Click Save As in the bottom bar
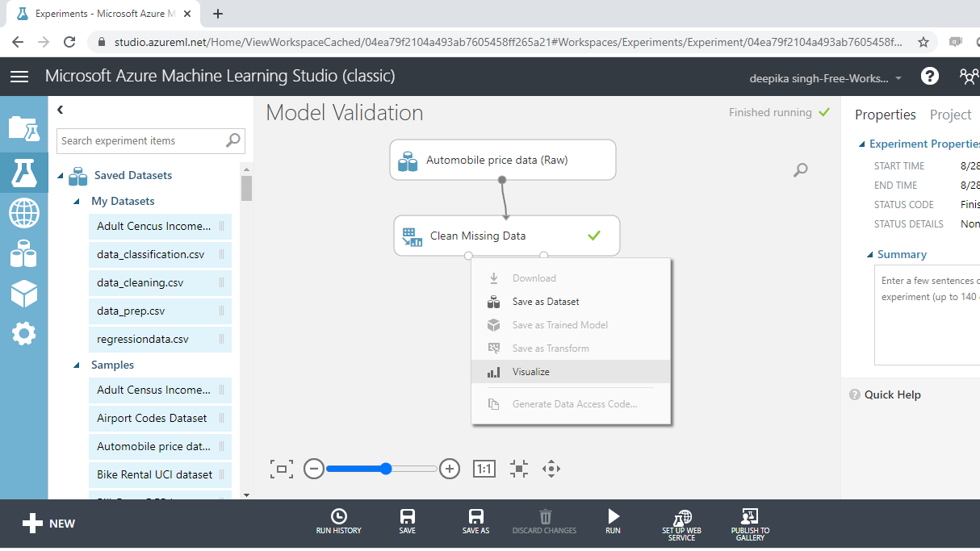 pyautogui.click(x=476, y=521)
